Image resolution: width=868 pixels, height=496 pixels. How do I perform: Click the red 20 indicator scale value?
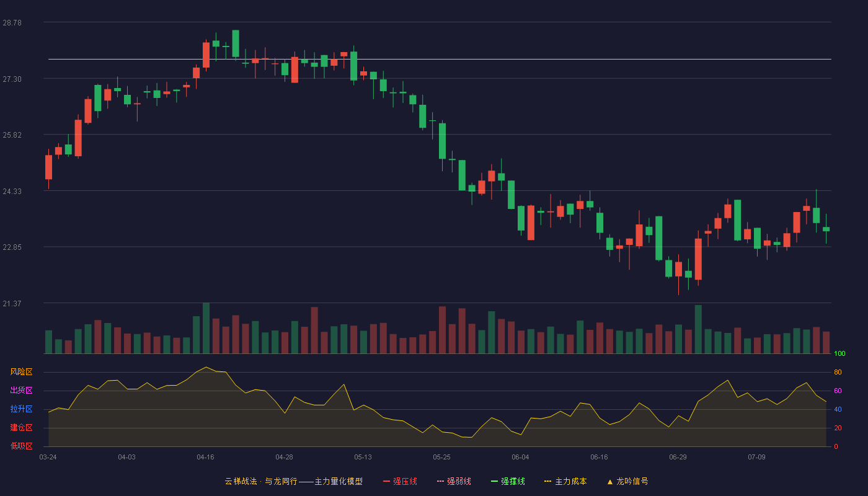click(x=838, y=428)
